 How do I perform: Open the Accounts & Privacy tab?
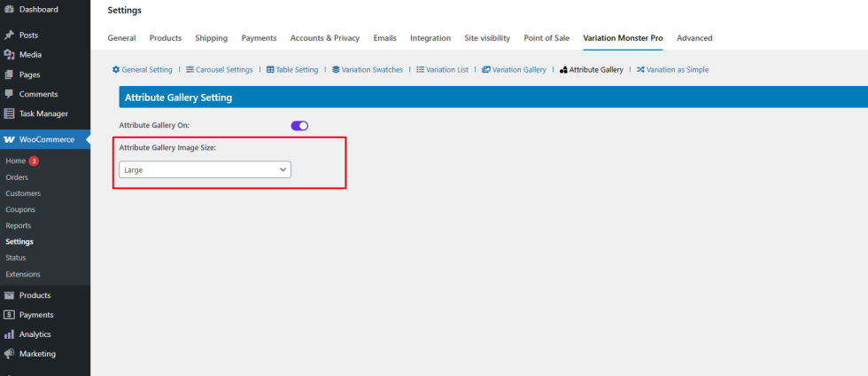click(x=325, y=38)
